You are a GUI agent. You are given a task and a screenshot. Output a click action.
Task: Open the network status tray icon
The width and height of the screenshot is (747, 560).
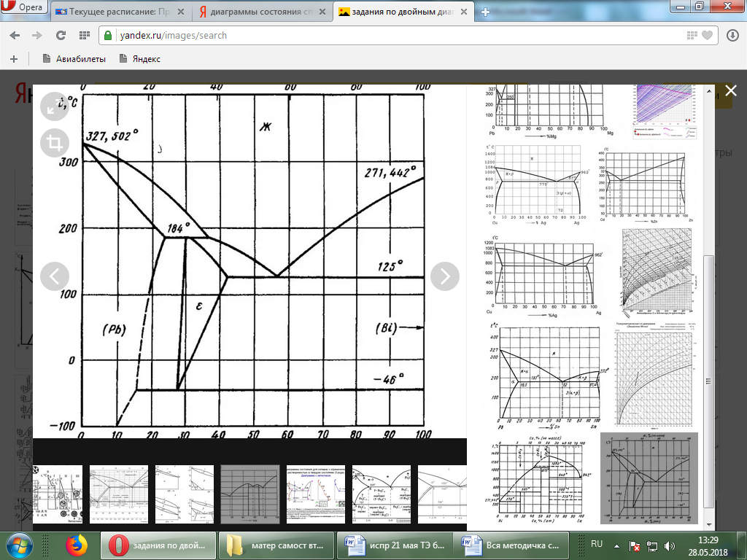[x=651, y=546]
